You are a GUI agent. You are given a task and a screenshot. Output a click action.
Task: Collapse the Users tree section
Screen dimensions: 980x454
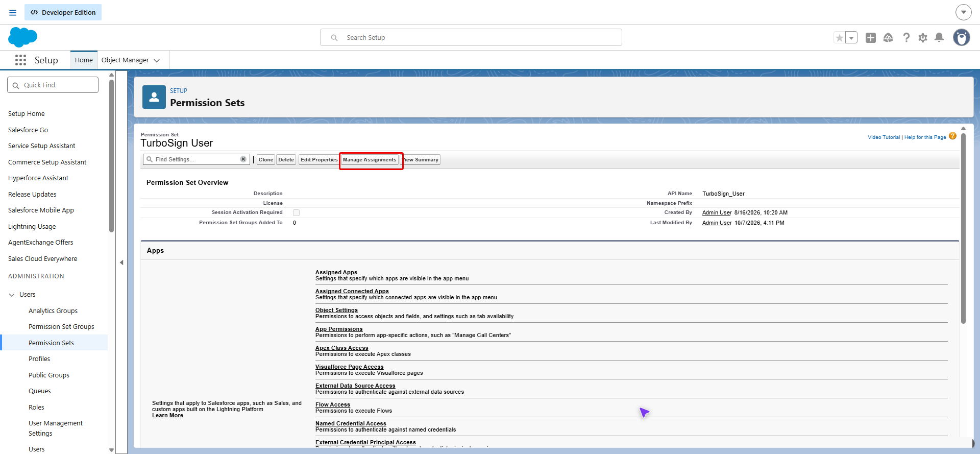coord(12,295)
